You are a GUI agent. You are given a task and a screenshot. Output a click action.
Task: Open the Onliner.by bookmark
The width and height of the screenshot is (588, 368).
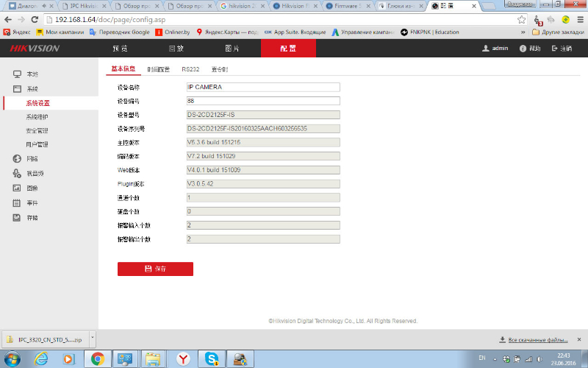pos(173,32)
